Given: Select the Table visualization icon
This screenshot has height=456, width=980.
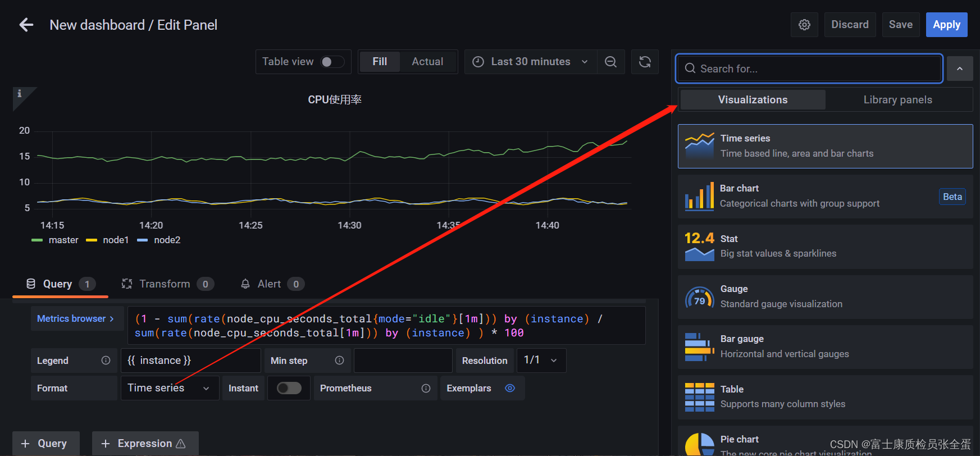Looking at the screenshot, I should click(699, 397).
